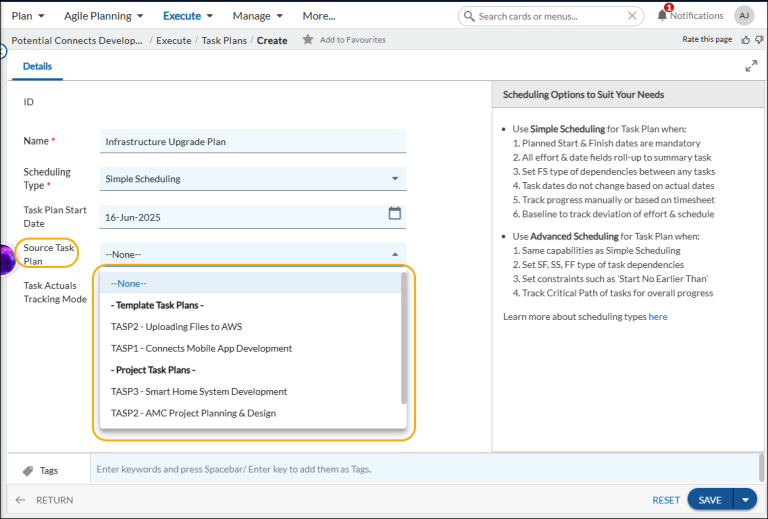
Task: Collapse the Source Task Plan dropdown
Action: pos(395,255)
